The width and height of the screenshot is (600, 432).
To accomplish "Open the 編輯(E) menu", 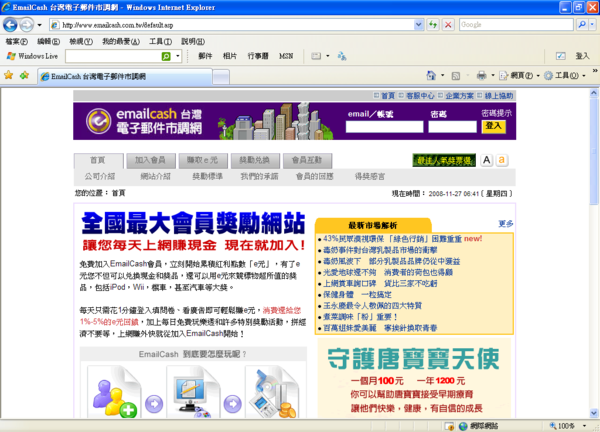I will [x=48, y=41].
